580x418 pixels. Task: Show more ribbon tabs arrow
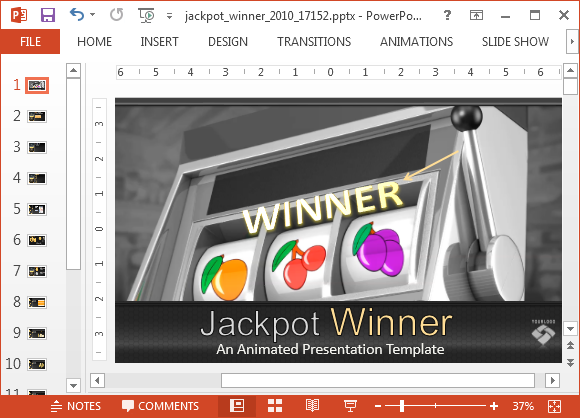(x=572, y=41)
